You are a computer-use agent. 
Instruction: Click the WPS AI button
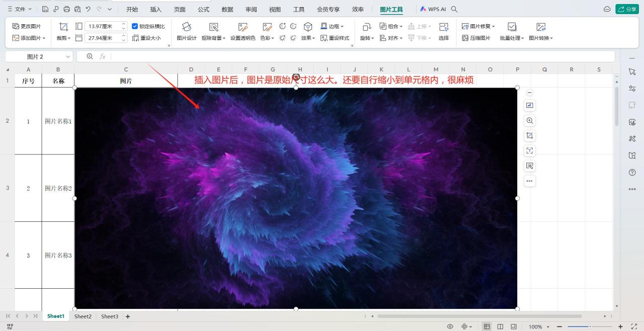click(433, 9)
